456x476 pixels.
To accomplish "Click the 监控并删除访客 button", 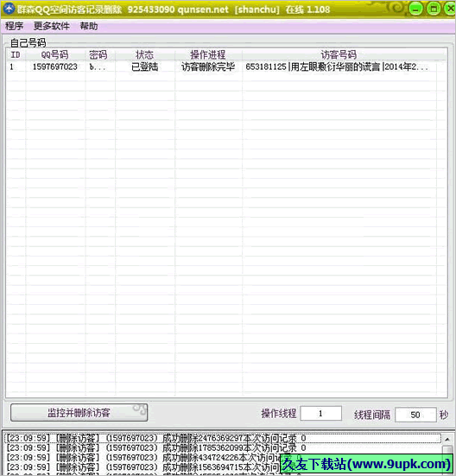I will coord(79,413).
